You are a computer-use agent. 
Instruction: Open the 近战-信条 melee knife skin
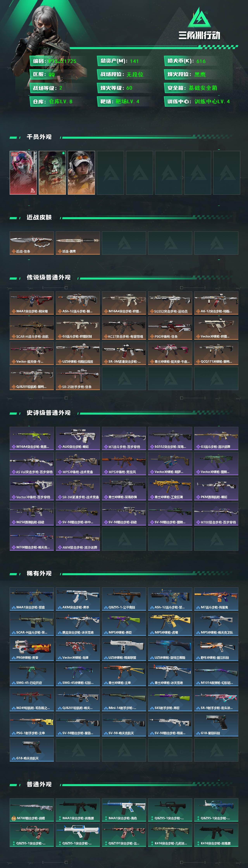click(x=32, y=243)
